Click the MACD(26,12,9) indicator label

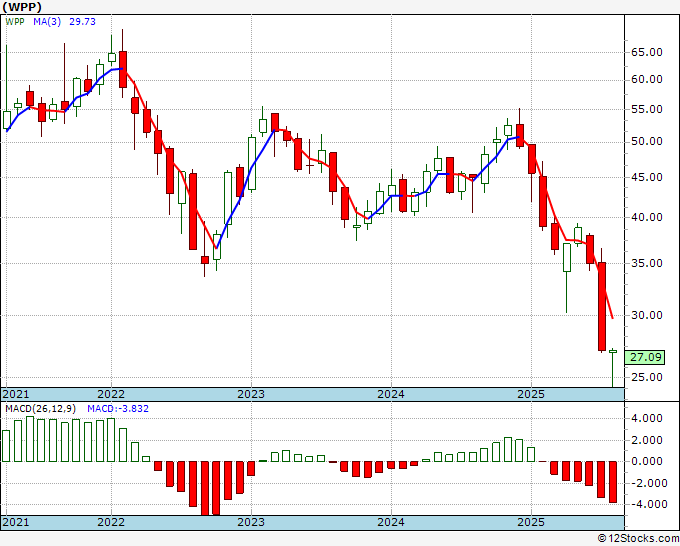point(41,409)
